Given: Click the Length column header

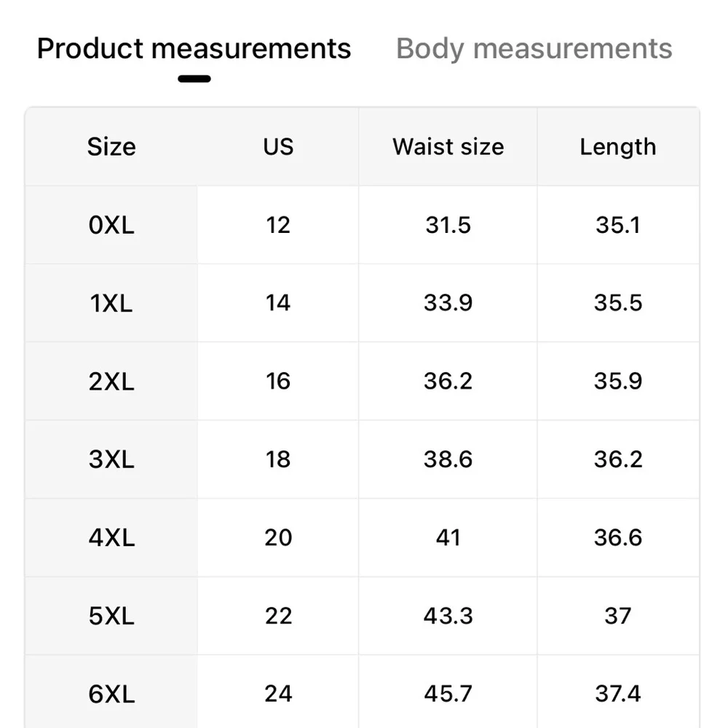Looking at the screenshot, I should pyautogui.click(x=617, y=147).
